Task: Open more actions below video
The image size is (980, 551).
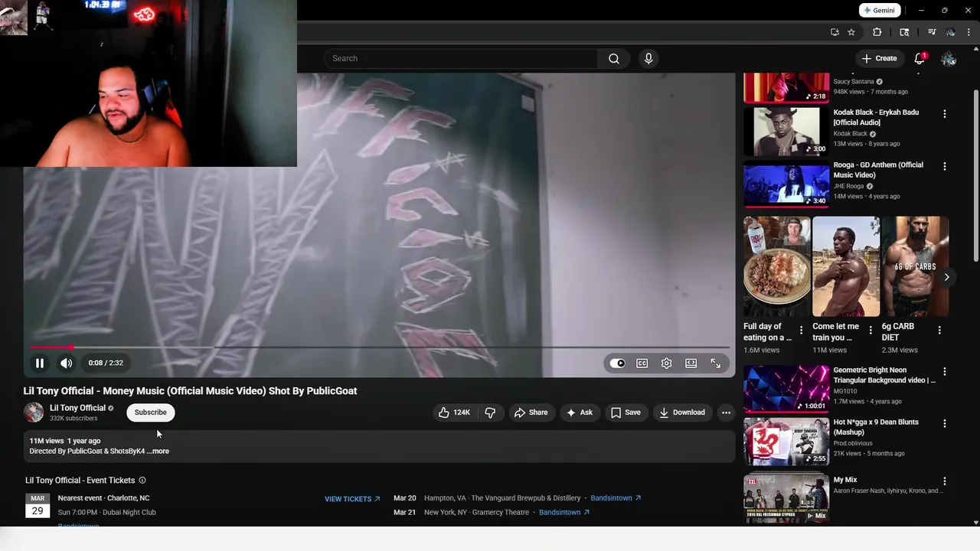Action: pos(726,412)
